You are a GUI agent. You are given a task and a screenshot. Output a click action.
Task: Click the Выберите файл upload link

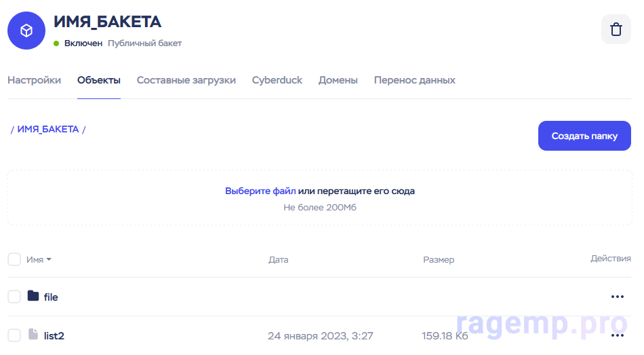coord(260,191)
